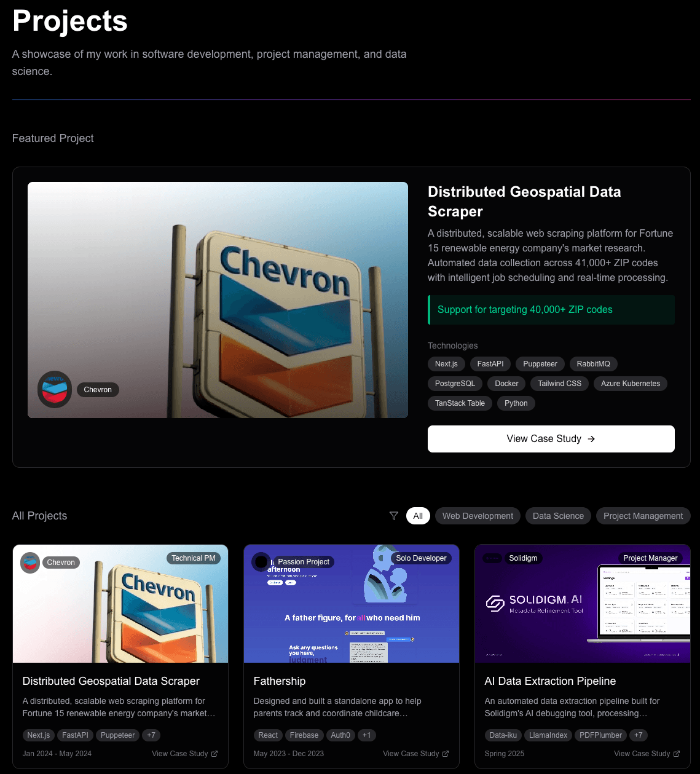Expand +1 tags on Fathership card
The height and width of the screenshot is (774, 700).
click(x=366, y=735)
